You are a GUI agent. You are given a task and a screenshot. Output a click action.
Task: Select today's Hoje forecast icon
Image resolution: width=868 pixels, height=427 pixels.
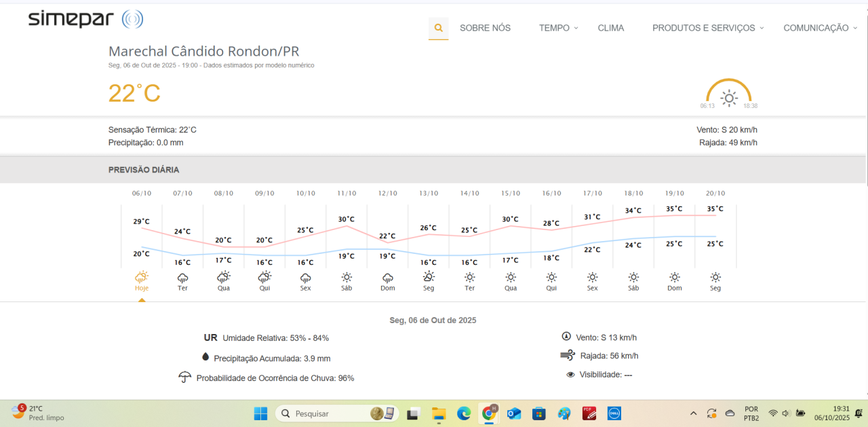(x=142, y=277)
